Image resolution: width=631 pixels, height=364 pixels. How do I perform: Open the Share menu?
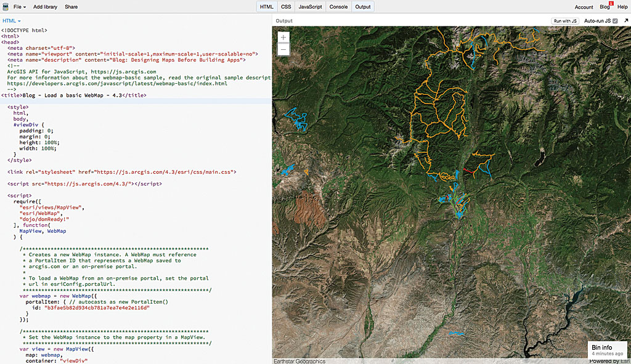pyautogui.click(x=71, y=7)
